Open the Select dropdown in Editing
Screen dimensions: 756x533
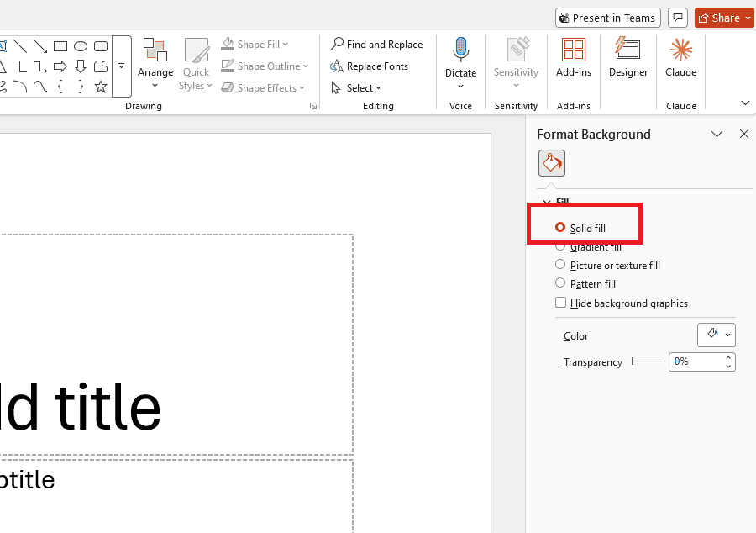tap(356, 87)
